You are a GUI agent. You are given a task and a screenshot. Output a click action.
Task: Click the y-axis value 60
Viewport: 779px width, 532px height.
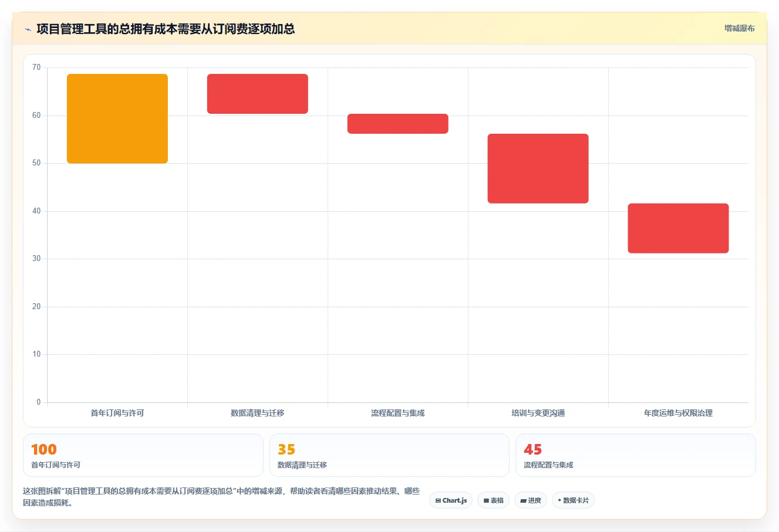point(36,116)
